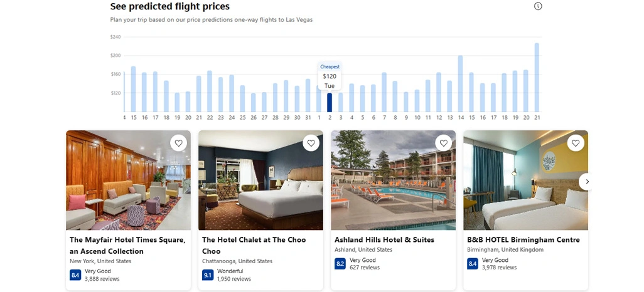Save The Mayfair Hotel Times Square to favorites

click(179, 143)
